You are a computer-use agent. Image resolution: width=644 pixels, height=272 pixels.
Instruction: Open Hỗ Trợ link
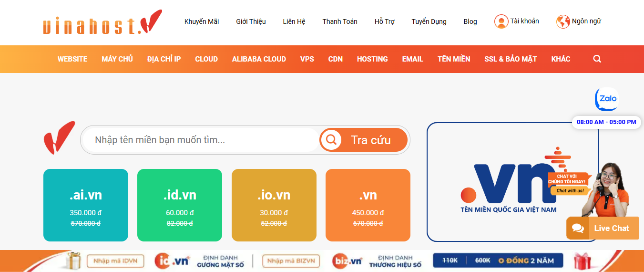(385, 21)
